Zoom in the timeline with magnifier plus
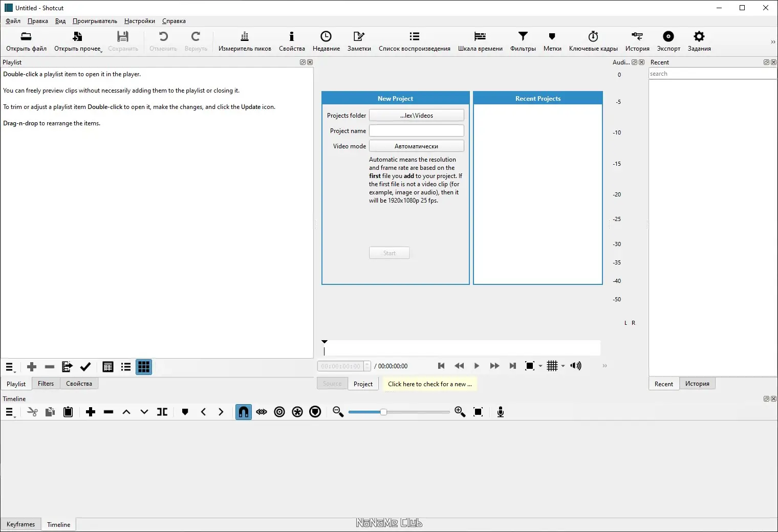778x532 pixels. [460, 412]
